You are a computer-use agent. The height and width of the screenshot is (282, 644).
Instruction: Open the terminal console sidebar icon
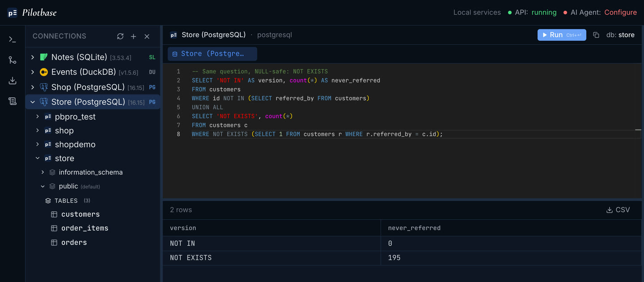[13, 39]
